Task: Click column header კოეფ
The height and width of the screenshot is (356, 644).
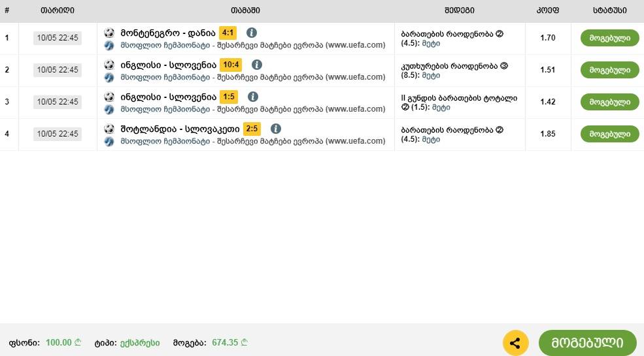Action: point(548,10)
